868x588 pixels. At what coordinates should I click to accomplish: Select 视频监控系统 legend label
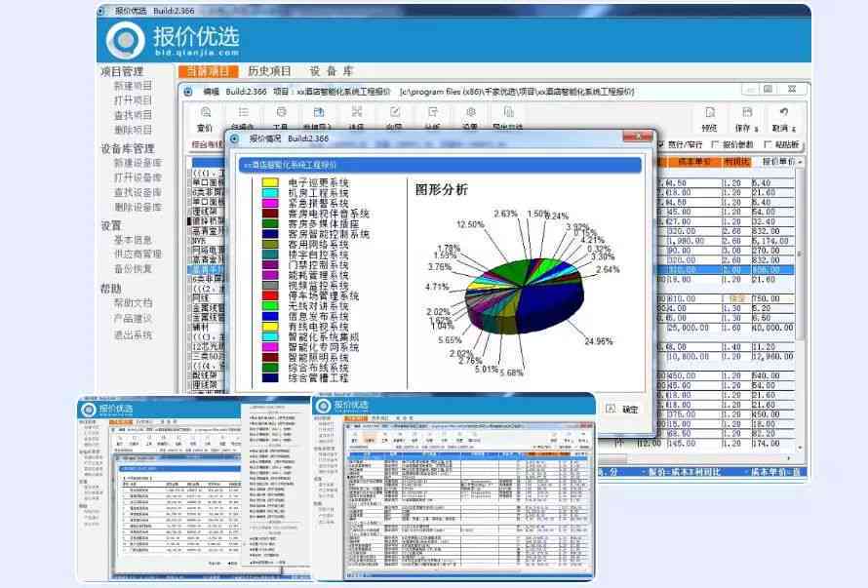(318, 286)
